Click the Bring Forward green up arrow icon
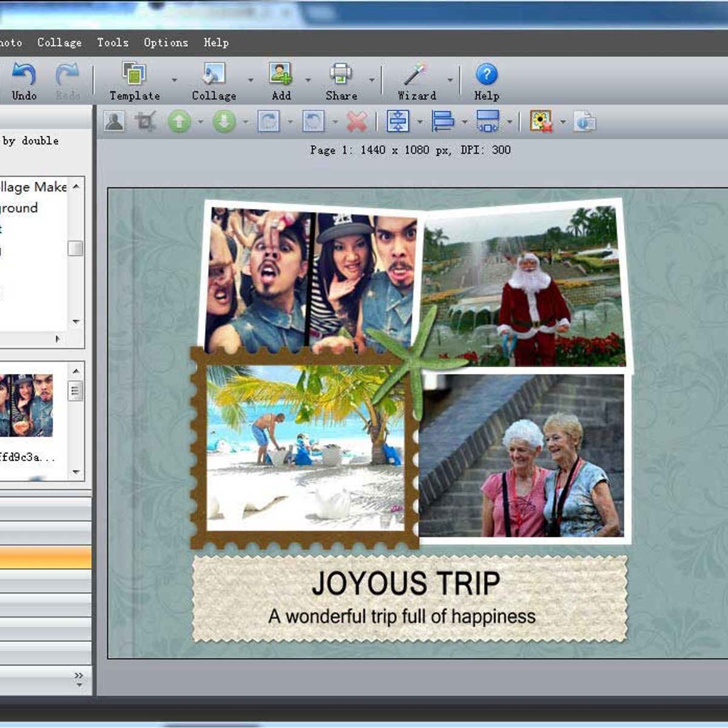 [178, 121]
